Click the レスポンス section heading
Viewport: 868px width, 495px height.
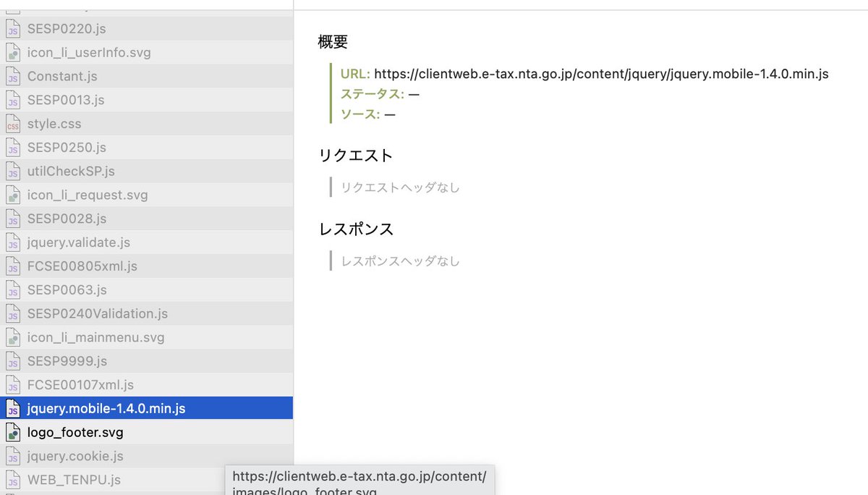[x=356, y=229]
